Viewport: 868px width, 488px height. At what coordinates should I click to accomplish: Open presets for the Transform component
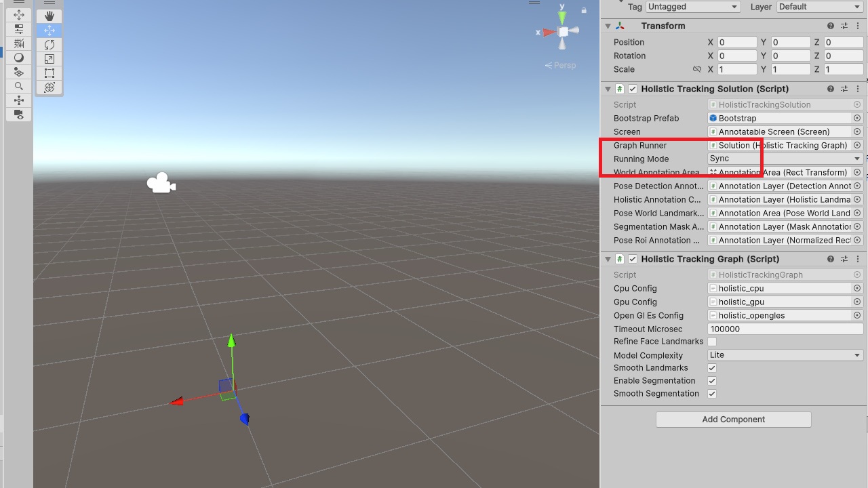coord(844,26)
